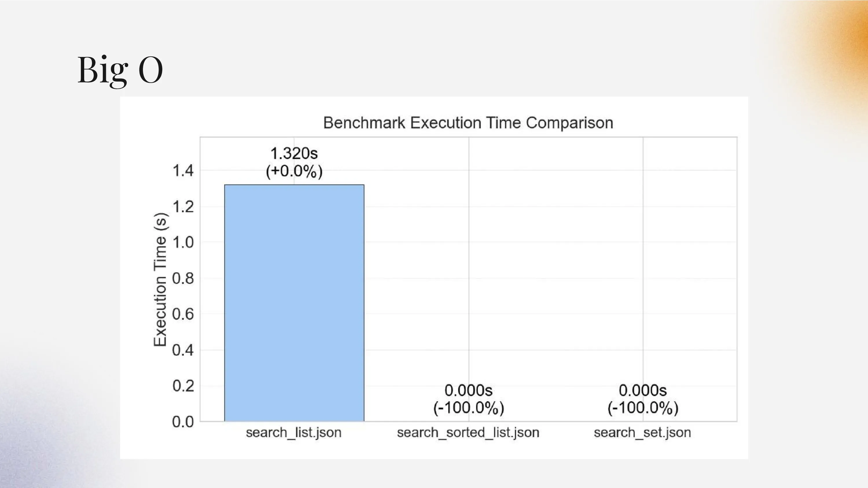
Task: Click the "Execution Time (s)" axis label
Action: click(x=160, y=280)
